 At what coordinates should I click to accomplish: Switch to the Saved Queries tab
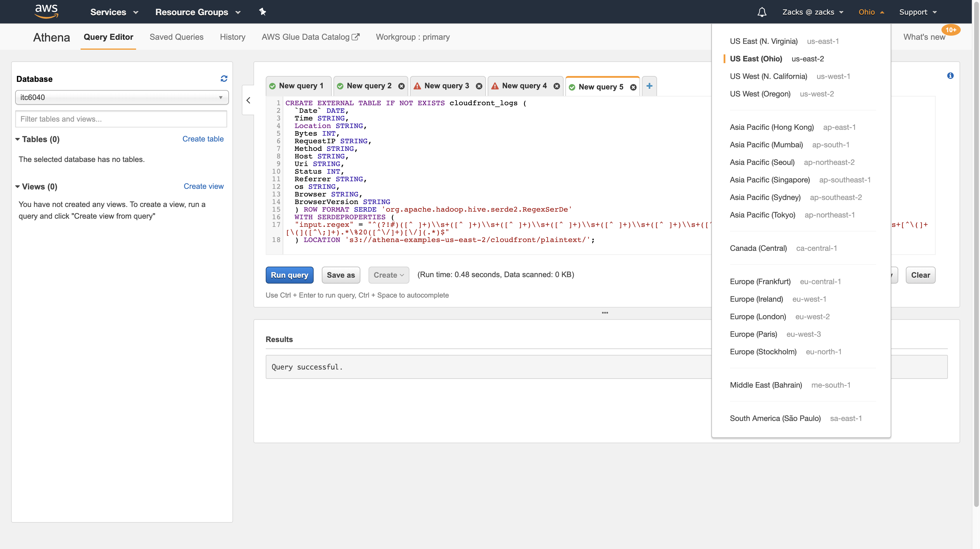point(176,37)
